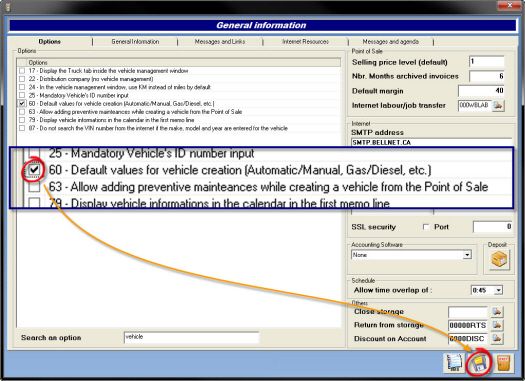525x381 pixels.
Task: Click the orange exit door icon
Action: 503,364
